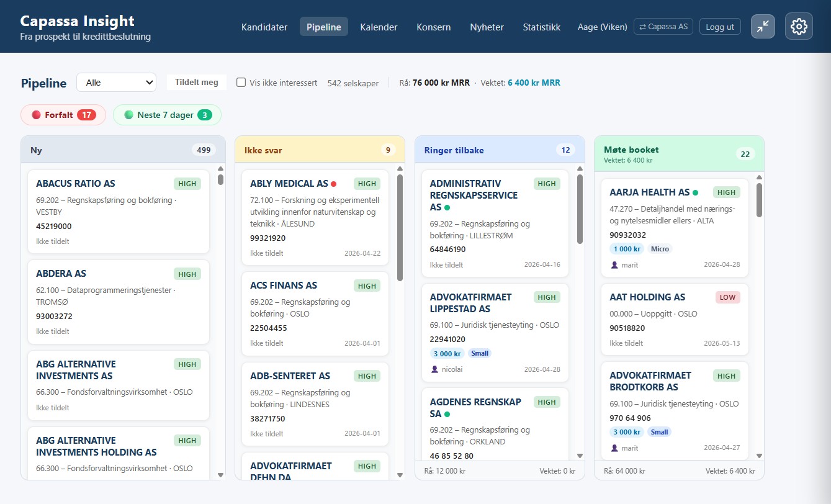Click Vektet 6 400 kr MRR value

click(x=534, y=83)
